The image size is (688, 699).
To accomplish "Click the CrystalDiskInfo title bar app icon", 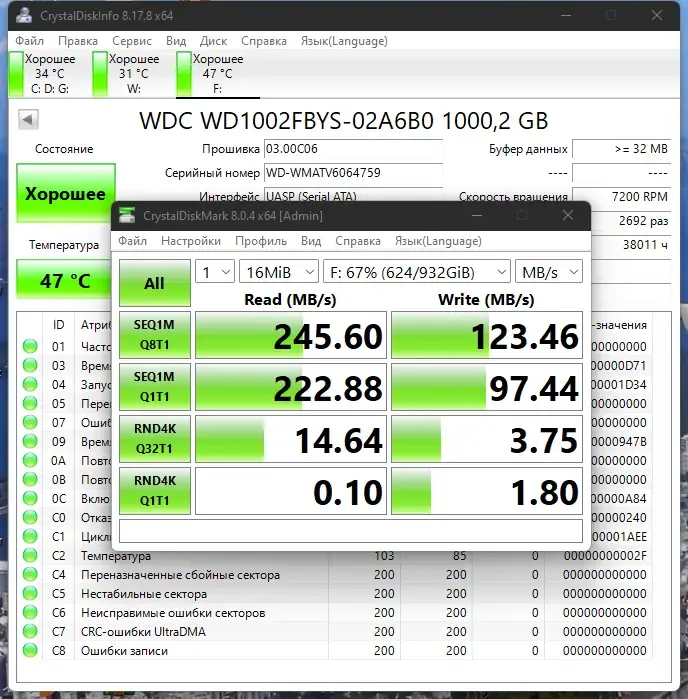I will 24,15.
